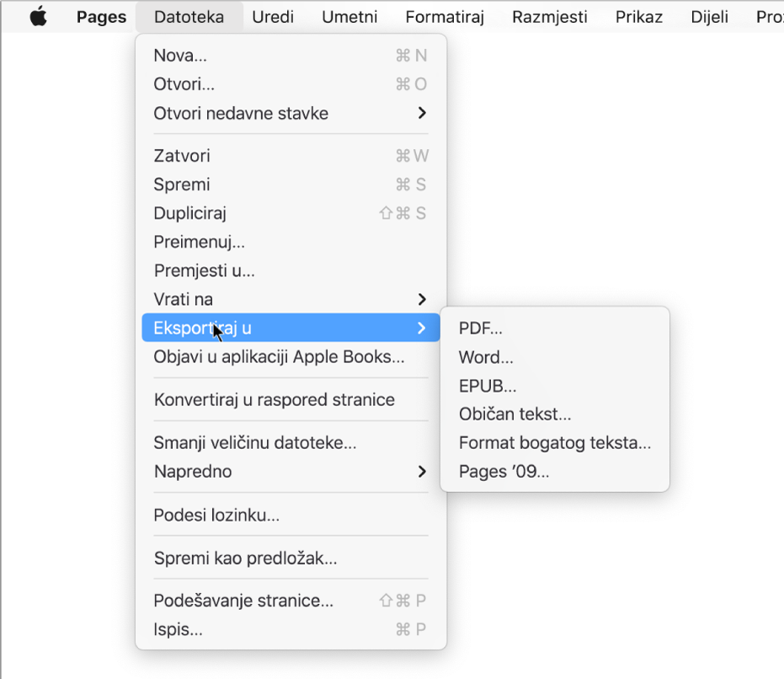Click the highlighted Eksportiraj u entry

(x=291, y=328)
